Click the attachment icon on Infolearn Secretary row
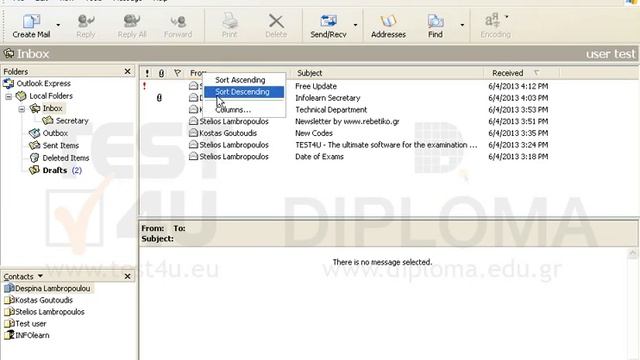This screenshot has width=640, height=360. pos(159,98)
